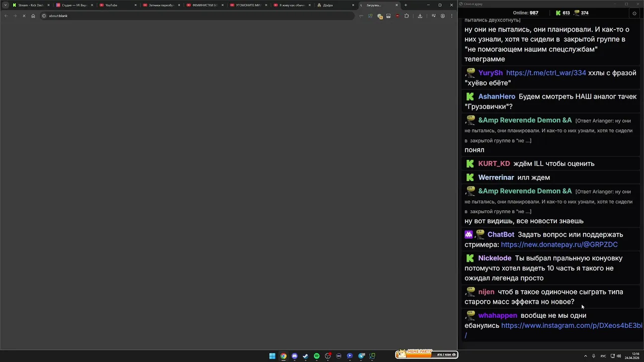
Task: Click the ChatBot username
Action: point(501,235)
